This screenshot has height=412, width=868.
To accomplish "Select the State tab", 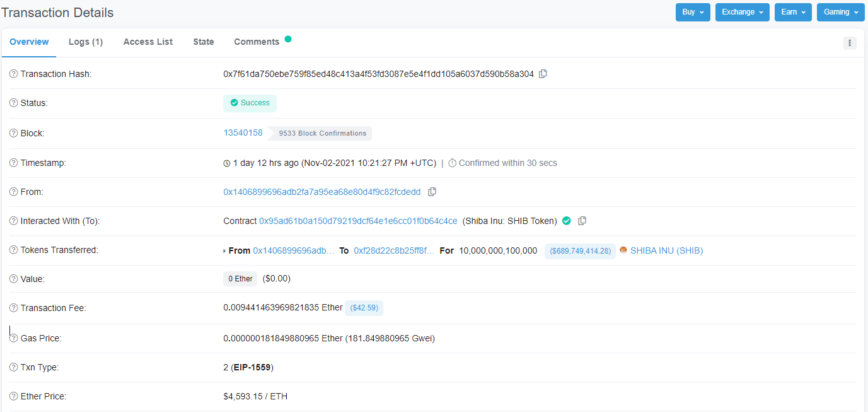I will (x=204, y=42).
